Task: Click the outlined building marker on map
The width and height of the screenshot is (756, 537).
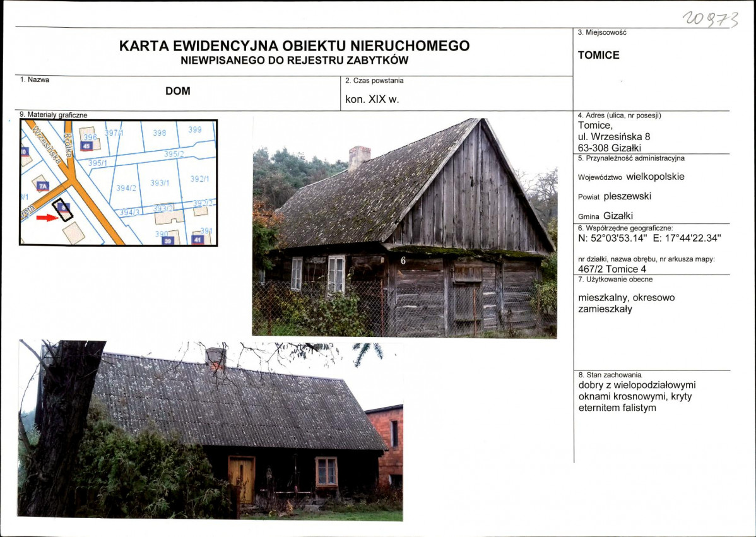Action: pos(62,209)
